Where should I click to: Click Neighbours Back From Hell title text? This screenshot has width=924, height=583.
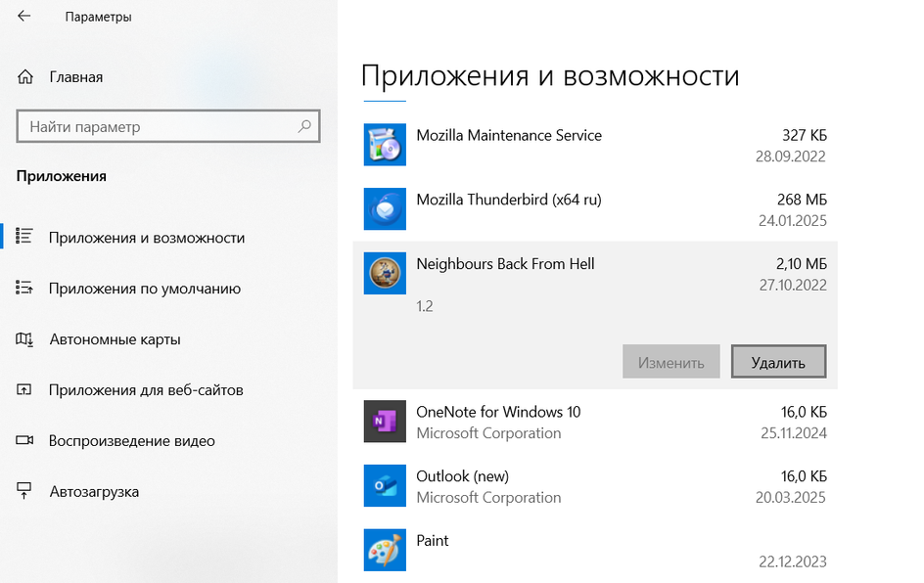pos(506,264)
